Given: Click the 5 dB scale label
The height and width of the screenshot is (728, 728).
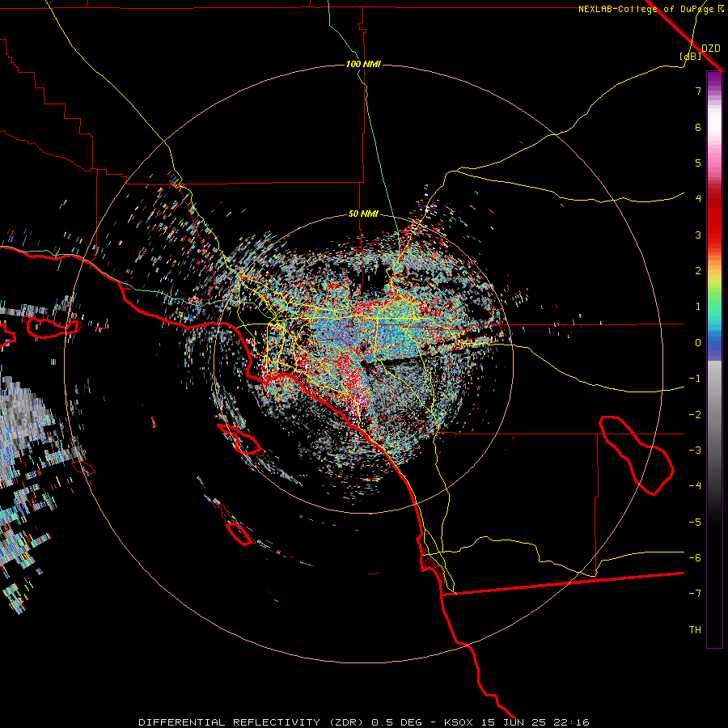Looking at the screenshot, I should pyautogui.click(x=698, y=163).
